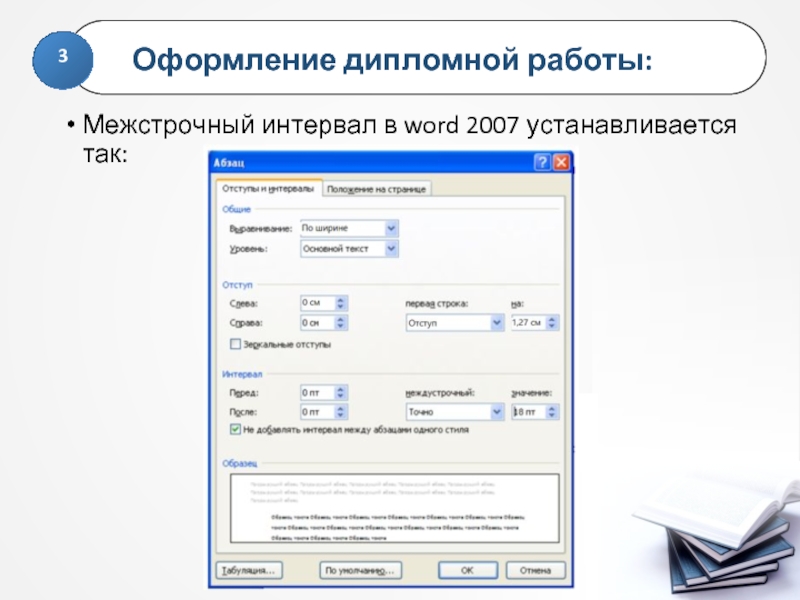Click the Отступ section heading

[x=237, y=285]
